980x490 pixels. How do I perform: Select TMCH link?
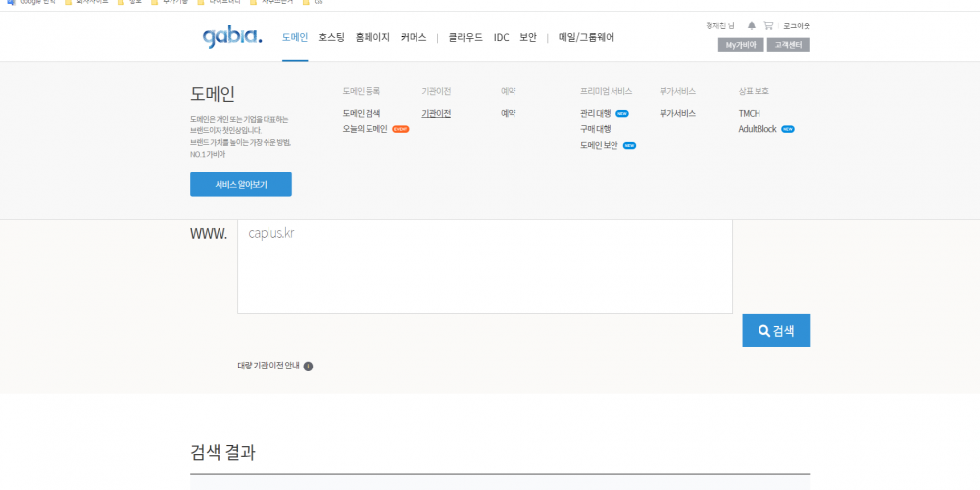[750, 113]
